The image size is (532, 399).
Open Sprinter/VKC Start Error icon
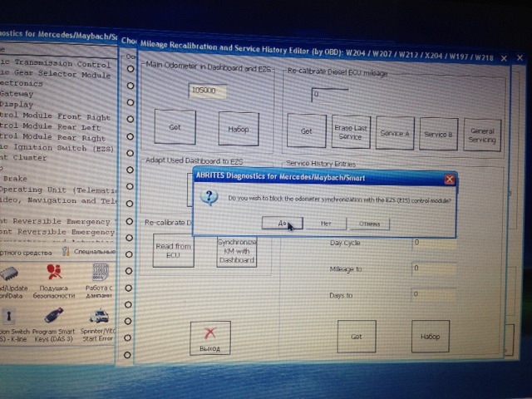pos(98,325)
